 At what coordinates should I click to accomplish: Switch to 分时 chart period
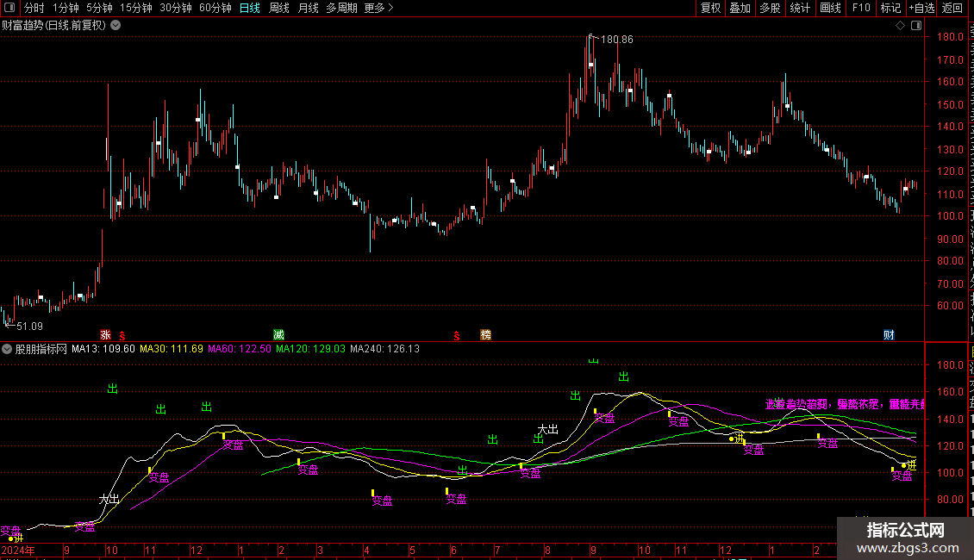pyautogui.click(x=34, y=8)
